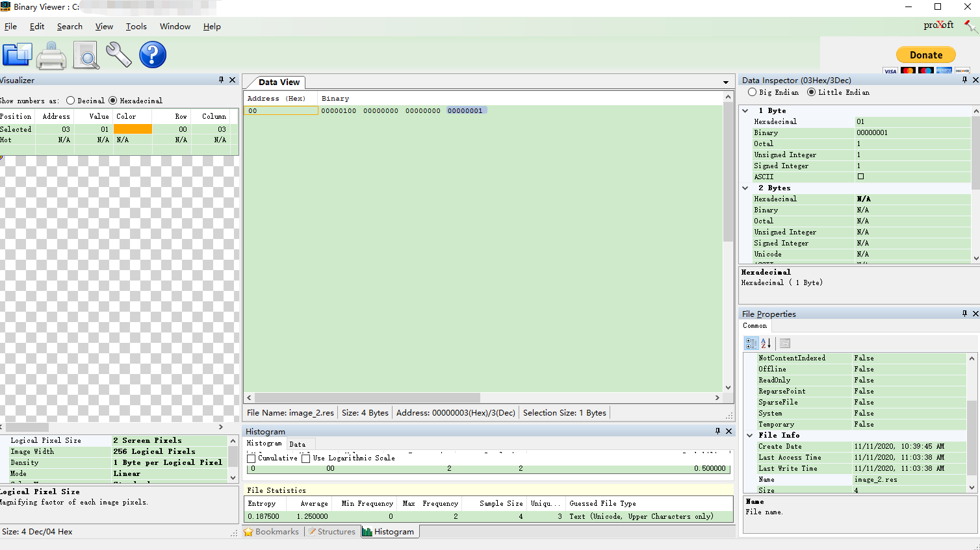Click Visualizer settings scroll down arrow
The image size is (980, 550).
coord(233,477)
